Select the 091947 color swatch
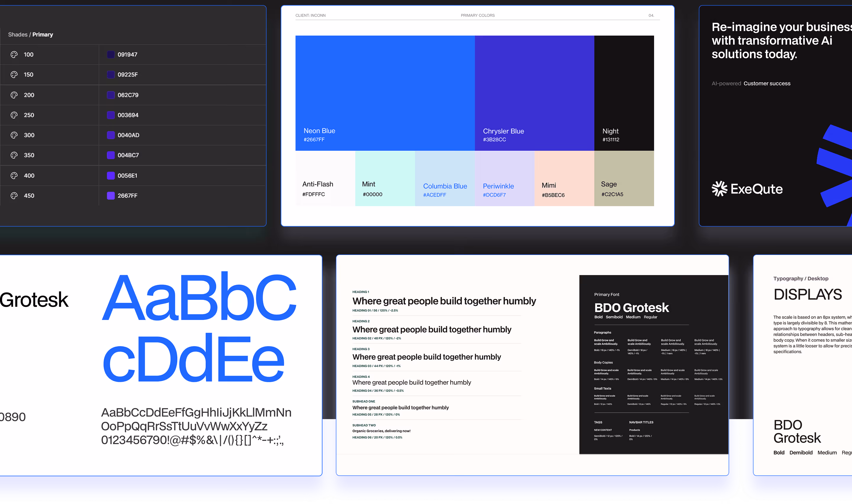This screenshot has height=504, width=852. [x=111, y=55]
